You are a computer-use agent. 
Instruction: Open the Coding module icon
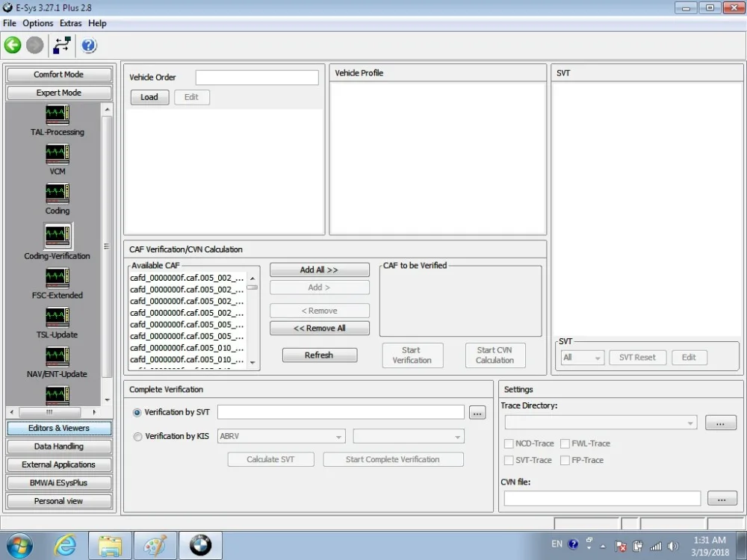[x=58, y=193]
